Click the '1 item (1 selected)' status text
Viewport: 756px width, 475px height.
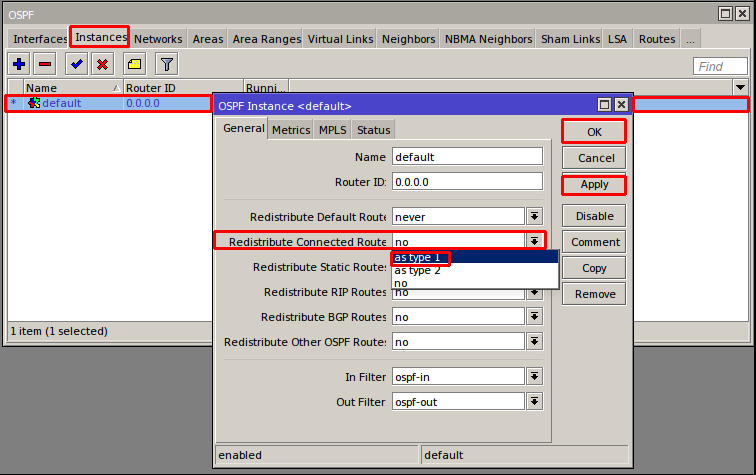coord(59,331)
